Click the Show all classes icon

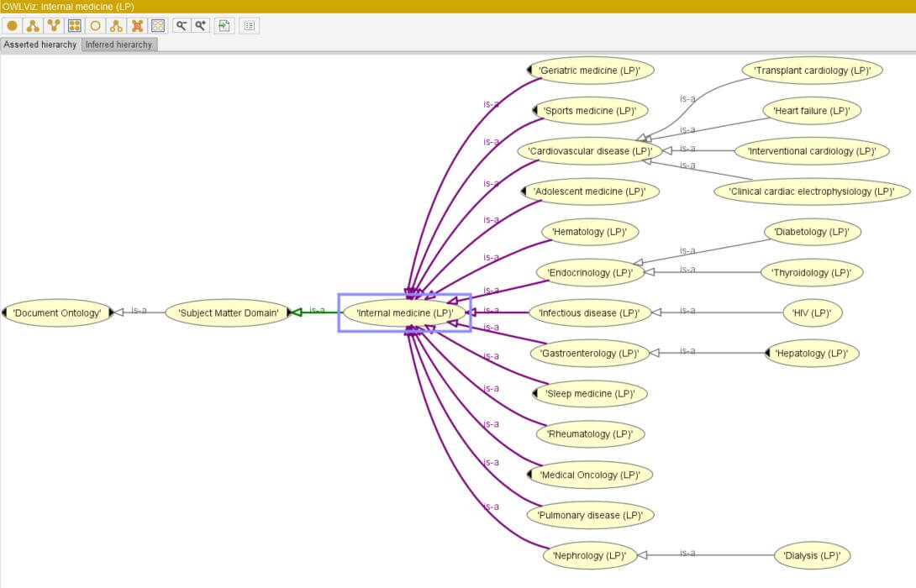coord(74,26)
